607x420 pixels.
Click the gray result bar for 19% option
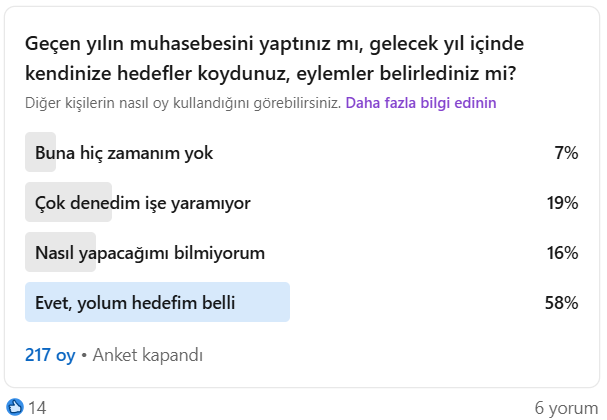[x=69, y=202]
